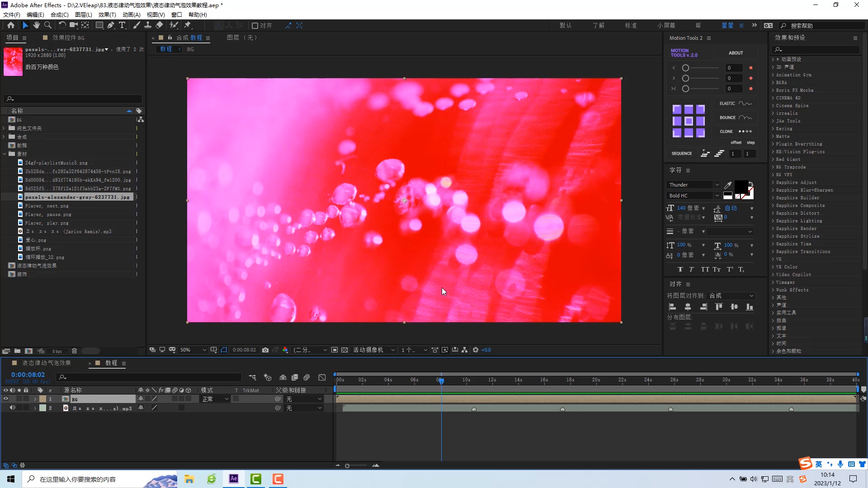
Task: Select the Standard workspace (标准)
Action: click(631, 26)
